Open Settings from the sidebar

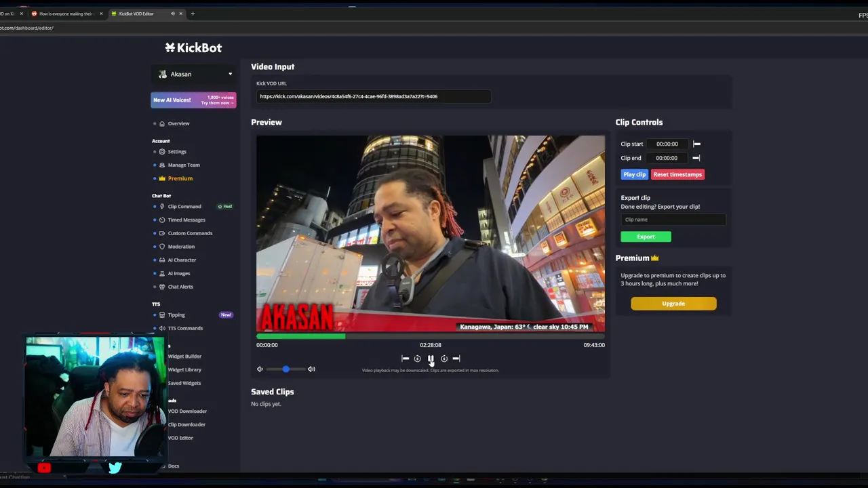[177, 152]
